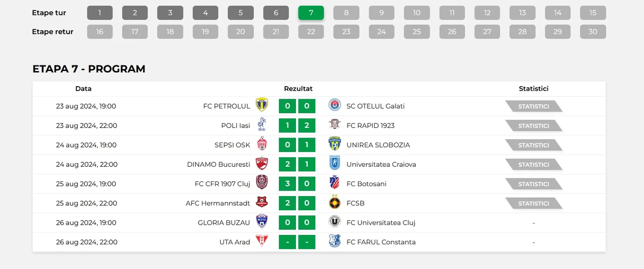This screenshot has width=644, height=269.
Task: Click the SC Otelul Galati logo
Action: [335, 105]
